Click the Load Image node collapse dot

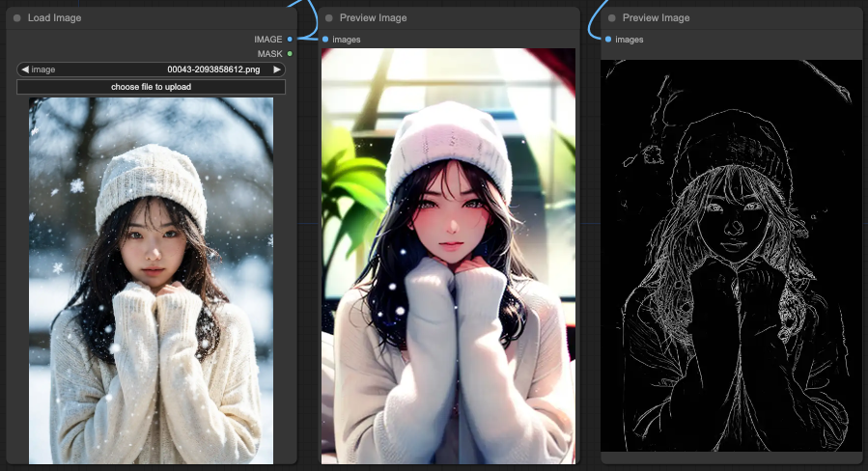(17, 17)
